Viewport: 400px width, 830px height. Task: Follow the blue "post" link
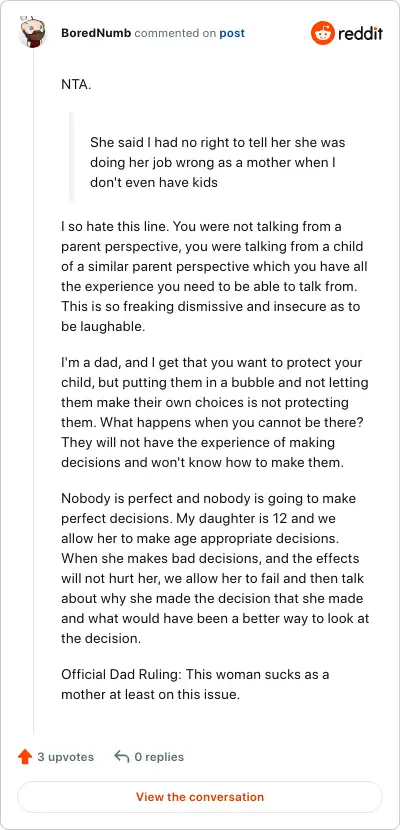[232, 33]
